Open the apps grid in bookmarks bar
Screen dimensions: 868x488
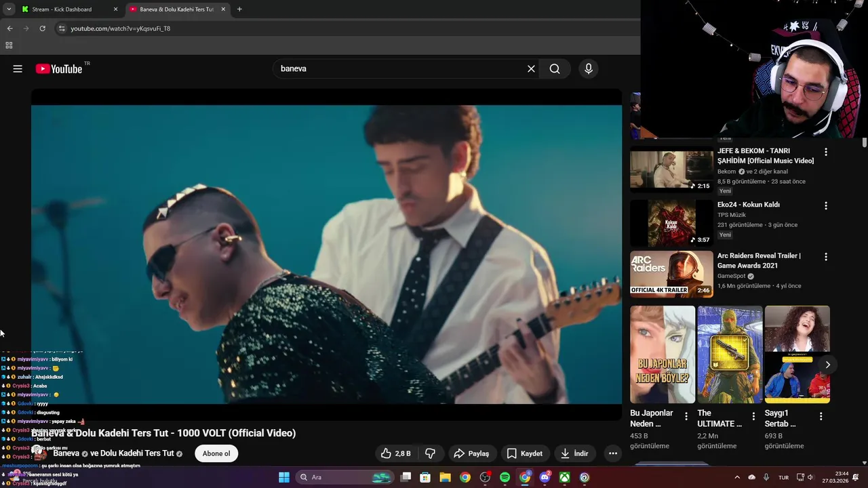pyautogui.click(x=9, y=45)
